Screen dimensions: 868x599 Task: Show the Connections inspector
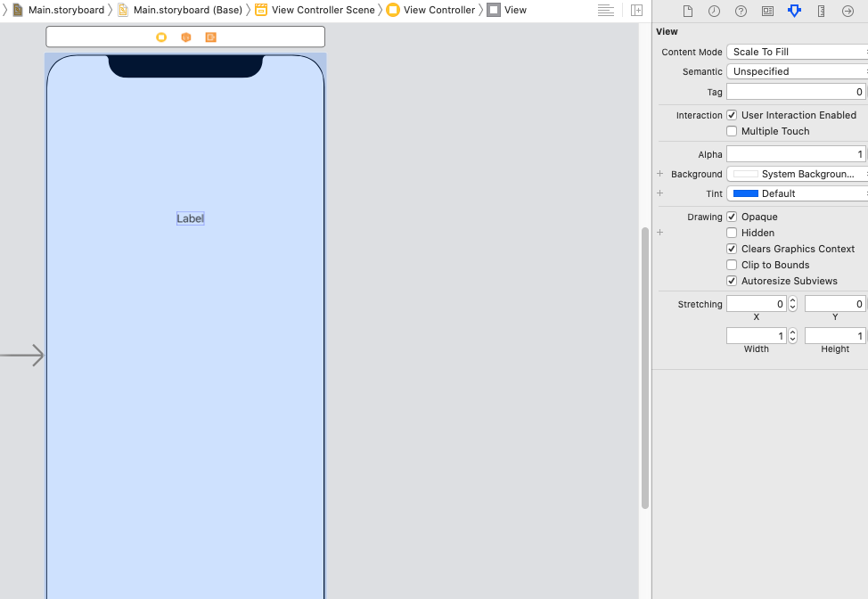pos(848,11)
